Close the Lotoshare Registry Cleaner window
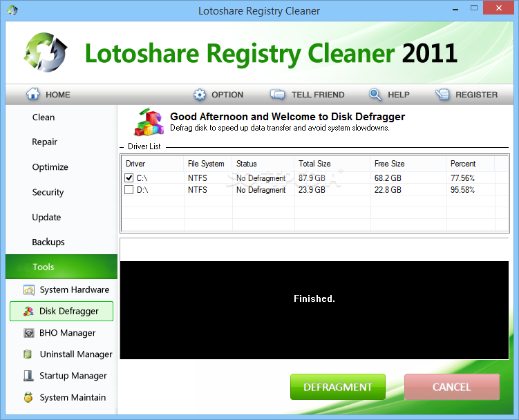This screenshot has height=420, width=519. pos(498,8)
